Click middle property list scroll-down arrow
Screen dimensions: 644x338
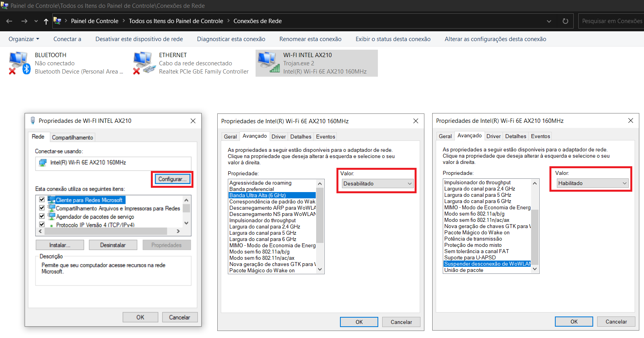(x=320, y=269)
